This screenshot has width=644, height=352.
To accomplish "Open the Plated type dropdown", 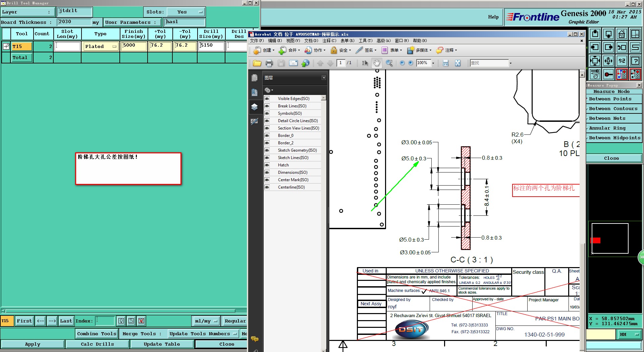I will (101, 47).
